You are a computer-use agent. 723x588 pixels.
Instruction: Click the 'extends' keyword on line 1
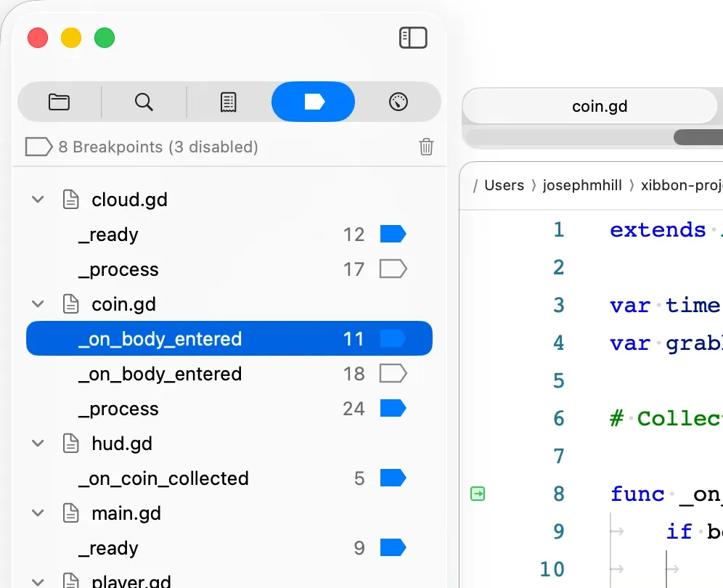(658, 229)
